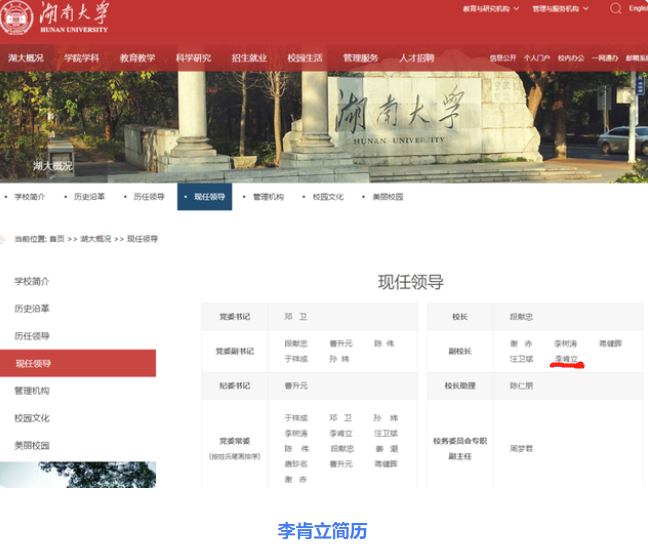Image resolution: width=648 pixels, height=550 pixels.
Task: Click 现任领导 in the breadcrumb
Action: [x=142, y=239]
